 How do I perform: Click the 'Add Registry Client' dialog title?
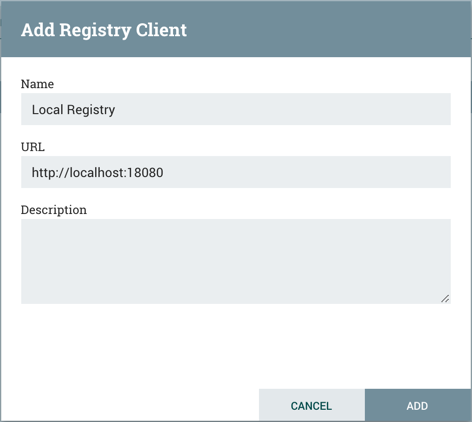coord(104,30)
